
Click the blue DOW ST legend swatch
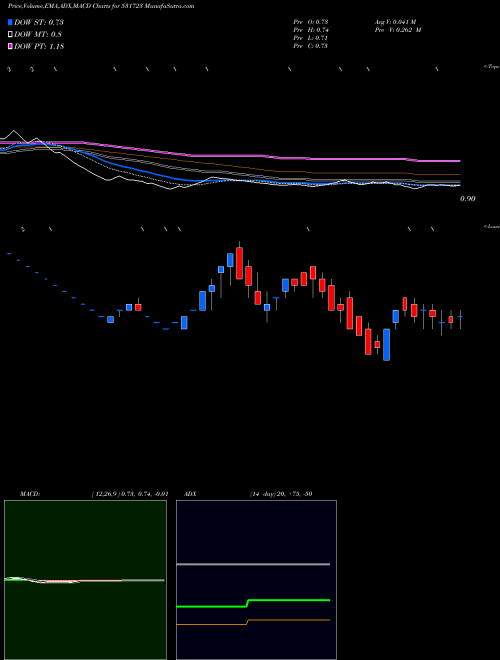click(x=10, y=22)
